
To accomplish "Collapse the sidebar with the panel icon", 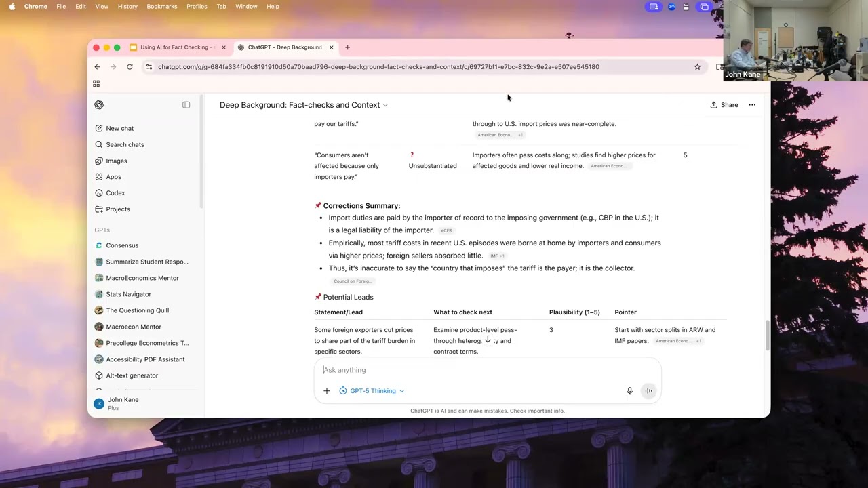I will [186, 105].
